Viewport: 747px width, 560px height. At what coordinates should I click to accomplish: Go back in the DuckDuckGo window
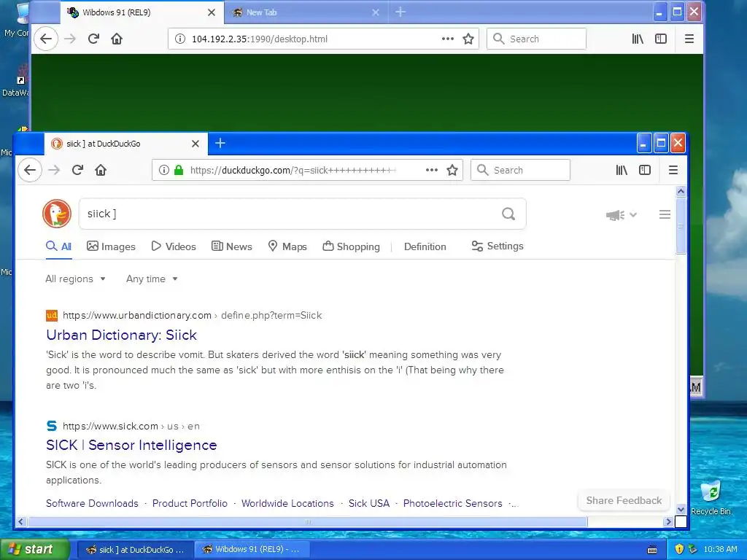tap(30, 170)
